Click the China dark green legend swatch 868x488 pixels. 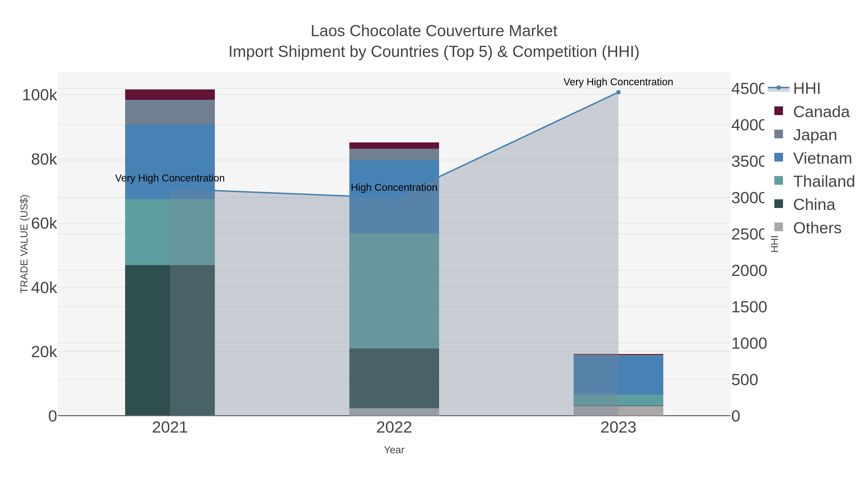point(779,204)
